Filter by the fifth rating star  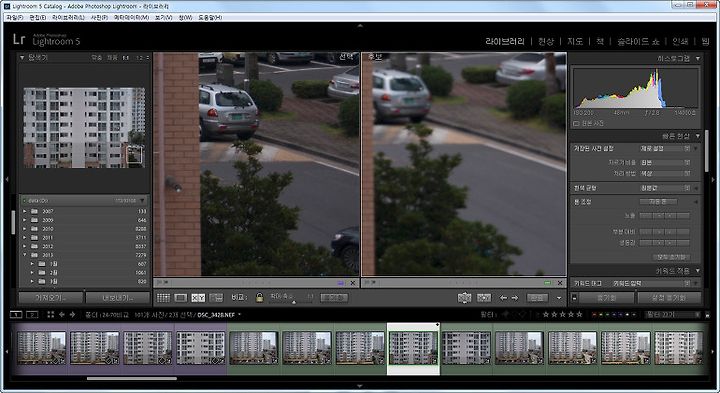pos(579,314)
